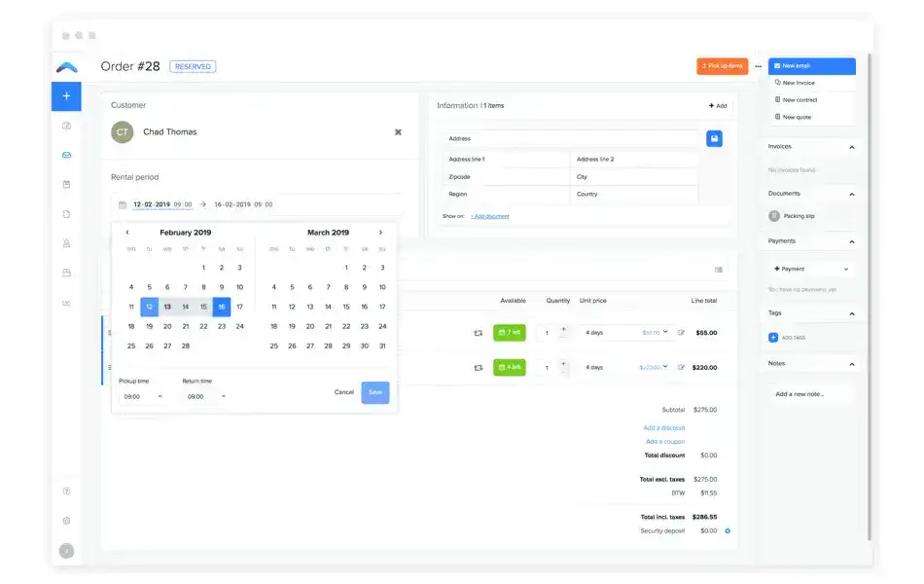Click the swap item icon on the $55.00 line
The height and width of the screenshot is (584, 924).
(478, 333)
